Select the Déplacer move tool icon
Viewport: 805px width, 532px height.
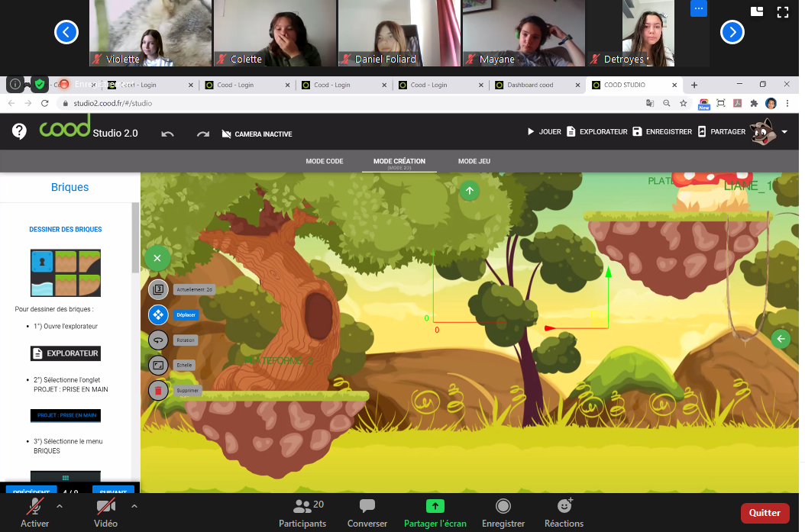(158, 314)
